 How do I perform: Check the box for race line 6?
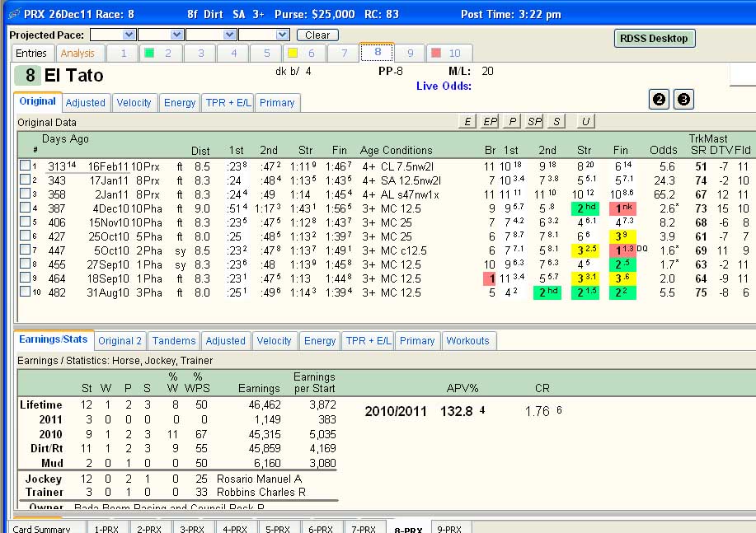pyautogui.click(x=25, y=235)
